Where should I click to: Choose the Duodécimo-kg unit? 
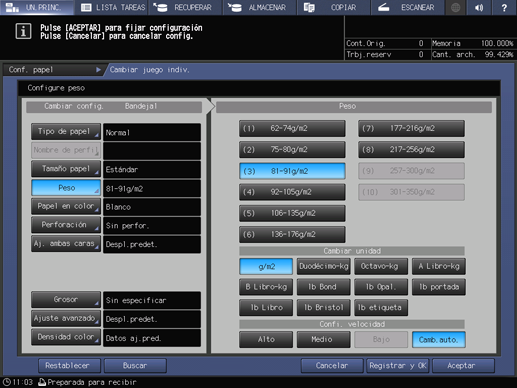(324, 266)
